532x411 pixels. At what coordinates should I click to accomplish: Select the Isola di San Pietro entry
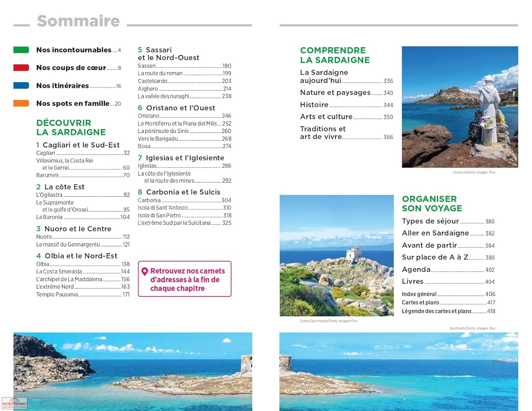click(x=184, y=215)
